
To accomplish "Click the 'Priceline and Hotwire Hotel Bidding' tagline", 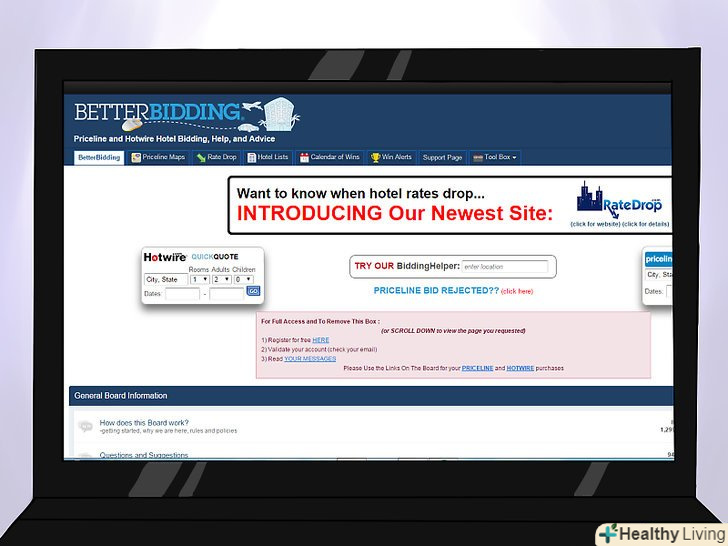I will coord(174,139).
